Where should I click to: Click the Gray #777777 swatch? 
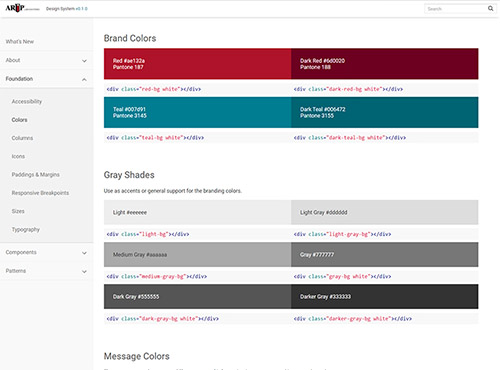coord(385,255)
